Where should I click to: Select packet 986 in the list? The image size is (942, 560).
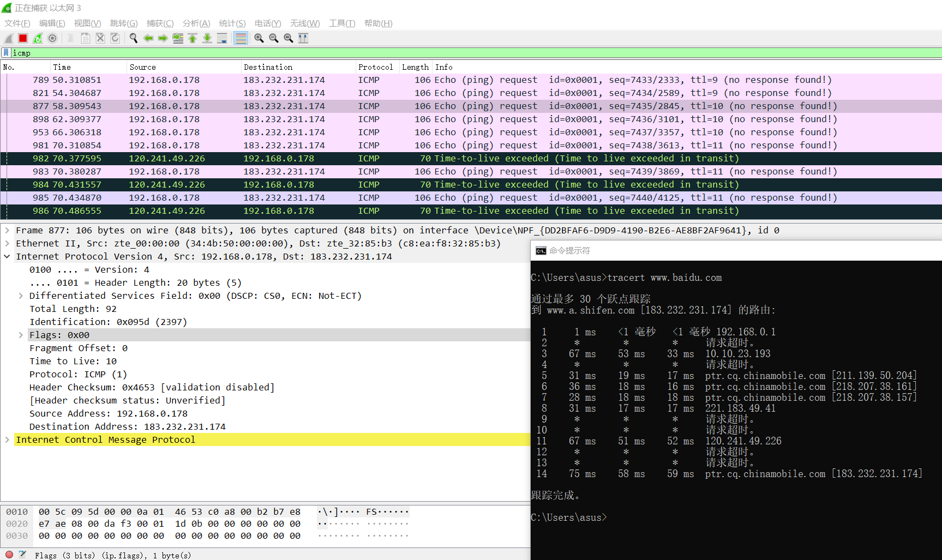471,211
